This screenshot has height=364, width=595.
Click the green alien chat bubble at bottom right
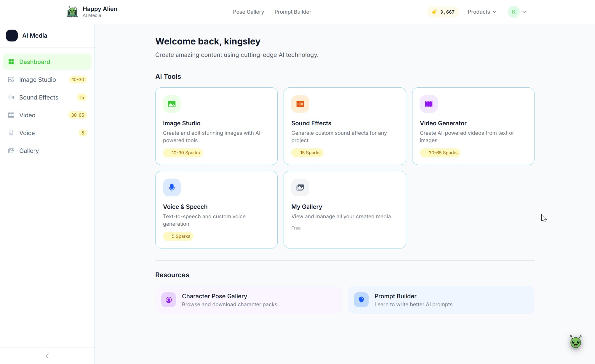pos(575,341)
